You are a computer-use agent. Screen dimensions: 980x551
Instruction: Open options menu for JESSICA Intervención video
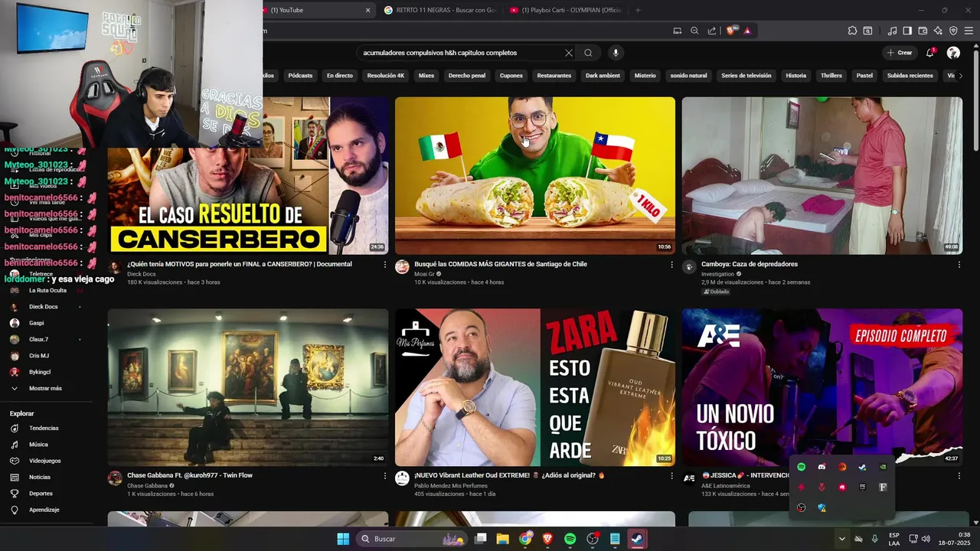click(959, 475)
